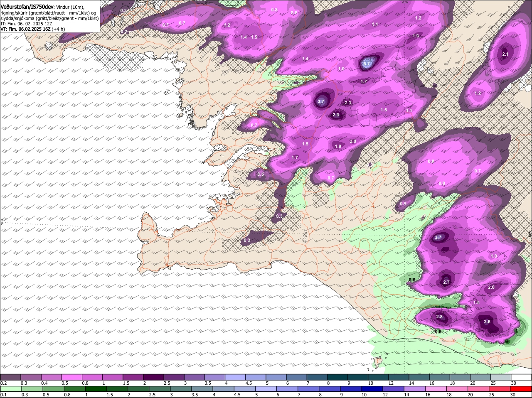532x398 pixels.
Task: Click the pale grey 25 swatch on upper scale
Action: [x=501, y=377]
